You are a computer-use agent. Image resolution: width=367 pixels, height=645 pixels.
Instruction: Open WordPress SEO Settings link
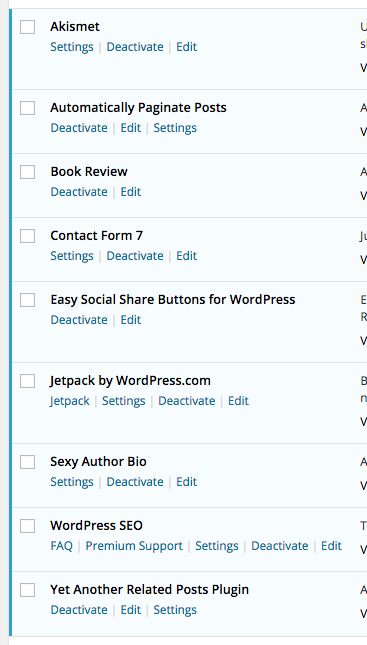click(x=217, y=546)
